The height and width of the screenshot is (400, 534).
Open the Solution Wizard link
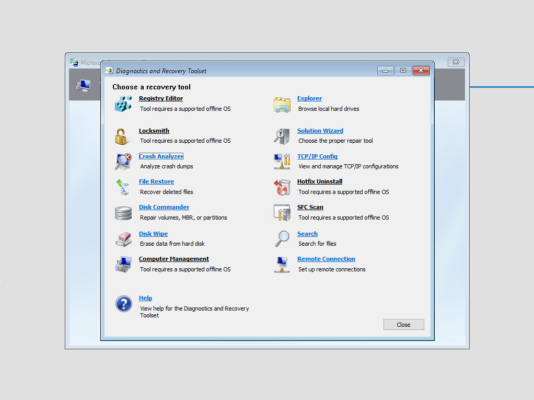click(x=320, y=131)
